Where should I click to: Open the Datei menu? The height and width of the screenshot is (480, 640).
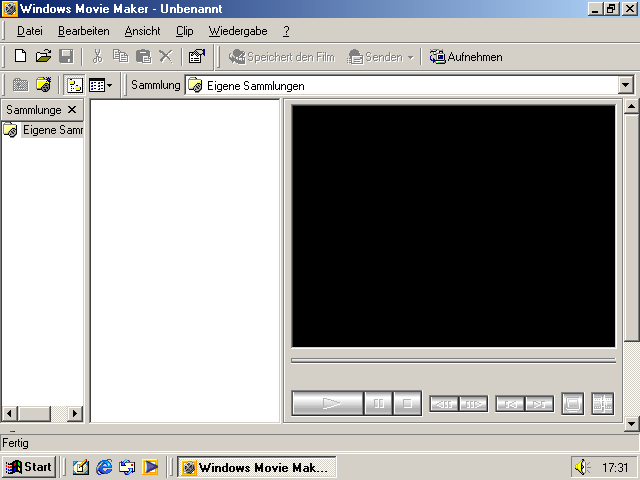coord(29,31)
